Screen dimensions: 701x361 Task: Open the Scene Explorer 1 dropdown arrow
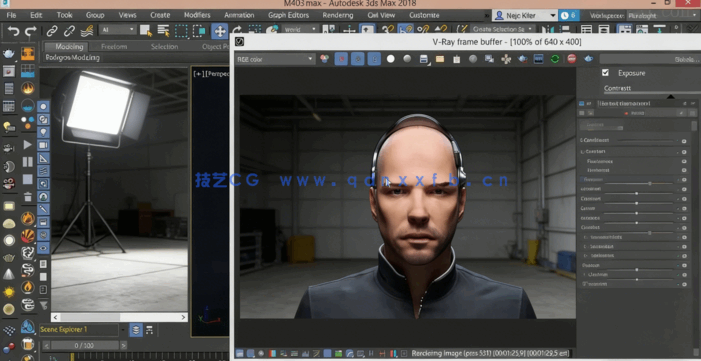[124, 330]
